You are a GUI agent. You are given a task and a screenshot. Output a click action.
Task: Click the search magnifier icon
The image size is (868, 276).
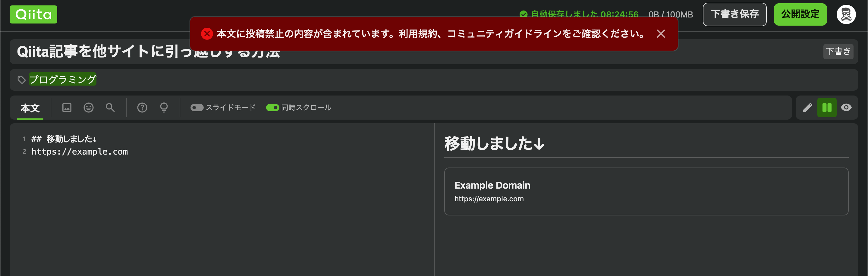(110, 108)
